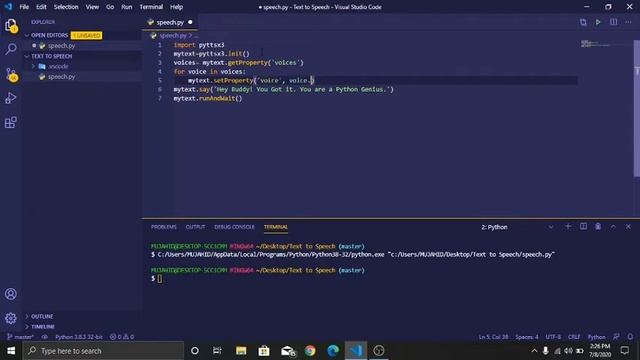640x360 pixels.
Task: Click errors and warnings count in status bar
Action: pyautogui.click(x=122, y=337)
